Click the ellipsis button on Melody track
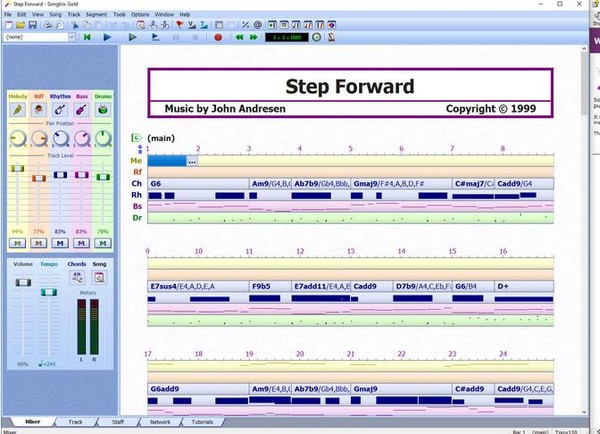The width and height of the screenshot is (600, 434). coord(192,161)
